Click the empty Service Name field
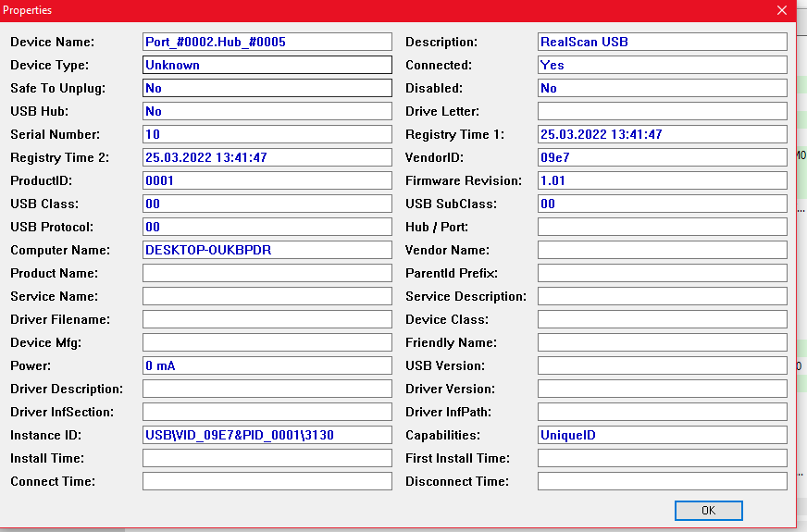 [x=267, y=296]
